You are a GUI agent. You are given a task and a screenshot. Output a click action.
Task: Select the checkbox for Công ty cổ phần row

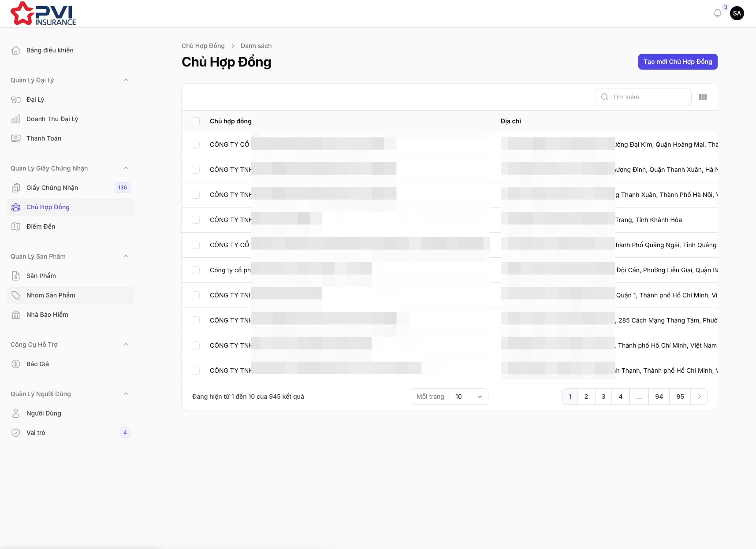point(196,270)
